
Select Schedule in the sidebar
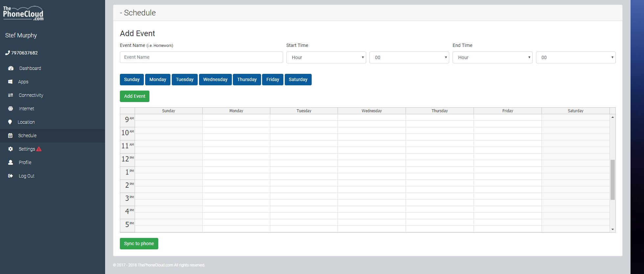point(27,136)
